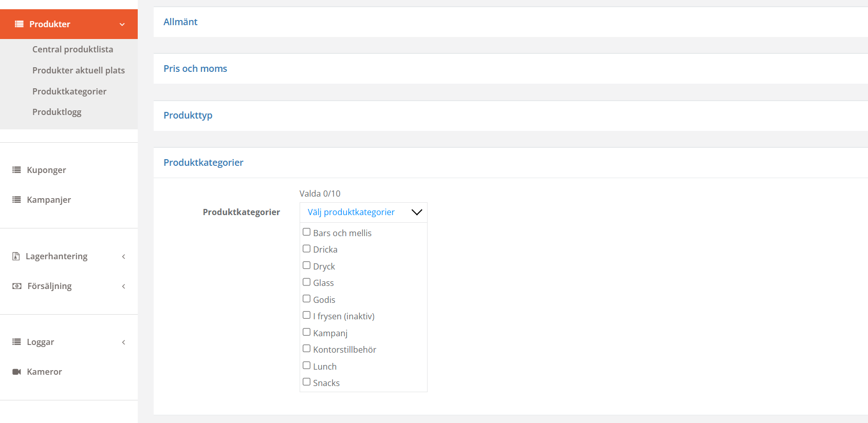
Task: Click the Kampanjer list icon
Action: point(16,200)
